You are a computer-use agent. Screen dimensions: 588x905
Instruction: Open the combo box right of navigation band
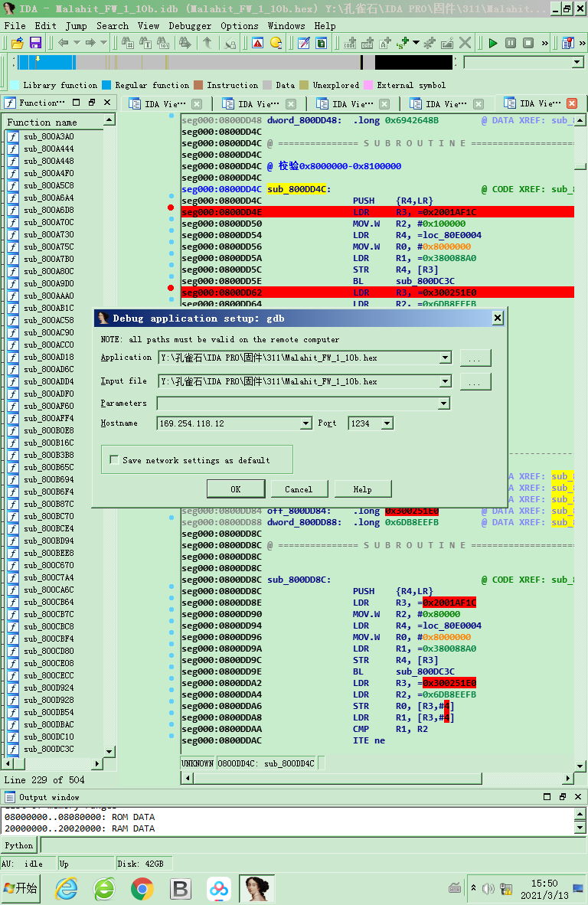tap(524, 62)
